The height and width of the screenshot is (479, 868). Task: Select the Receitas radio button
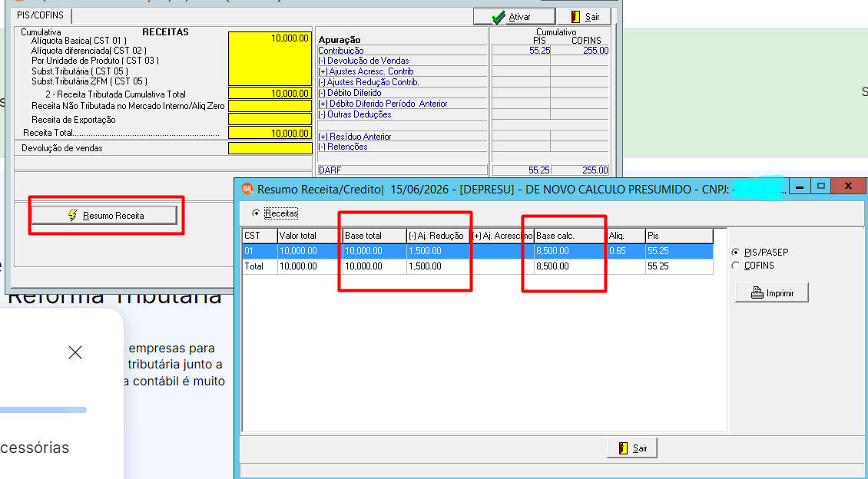pos(256,213)
